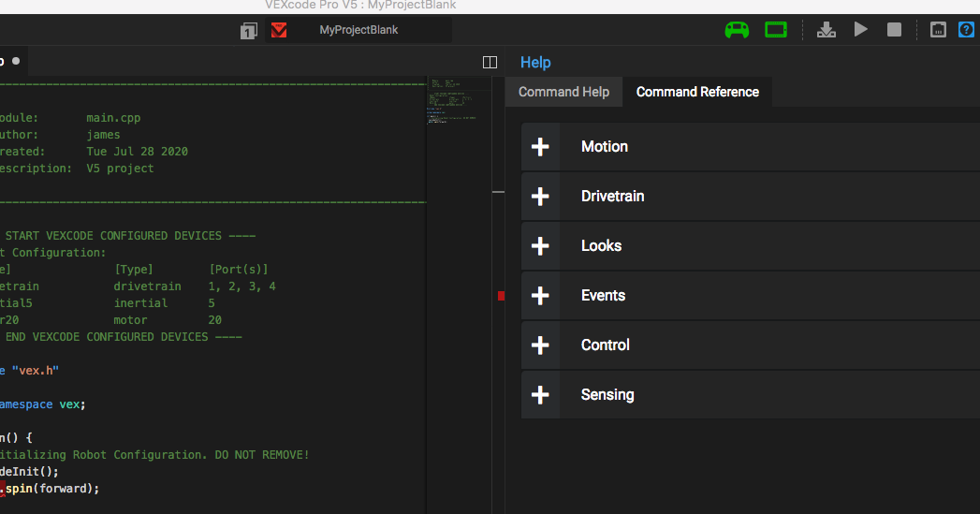Select the program slot 1 icon
Screen dimensions: 980x514
tap(249, 31)
